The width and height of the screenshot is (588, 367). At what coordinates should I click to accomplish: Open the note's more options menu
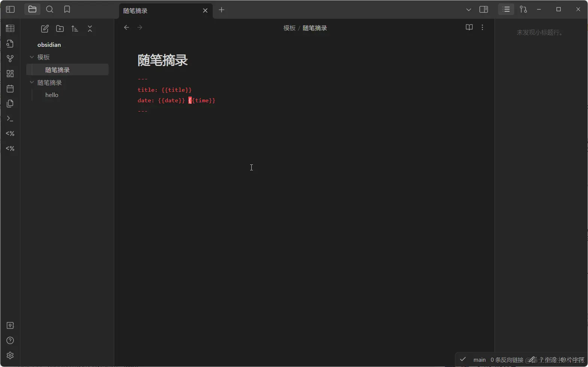click(x=482, y=27)
